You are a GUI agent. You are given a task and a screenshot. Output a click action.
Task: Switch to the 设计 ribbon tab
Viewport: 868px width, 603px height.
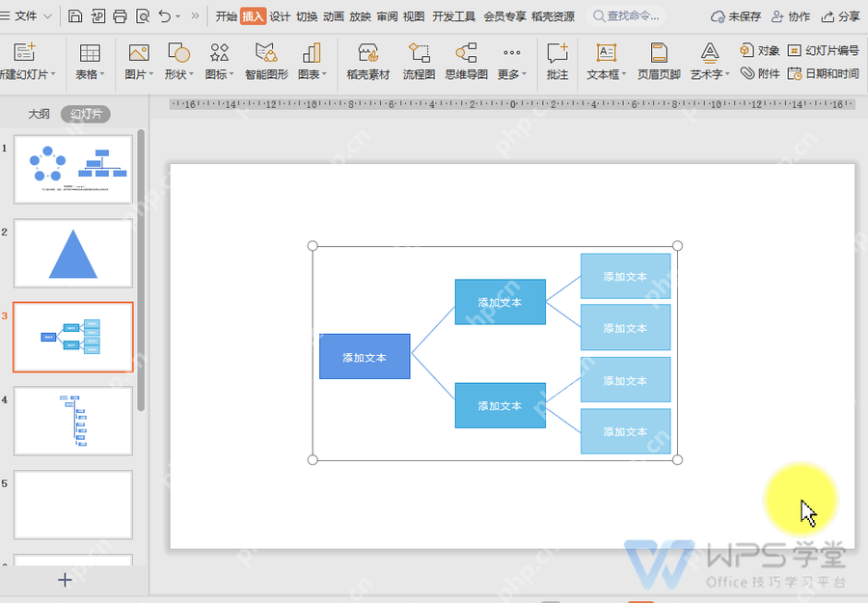point(280,16)
